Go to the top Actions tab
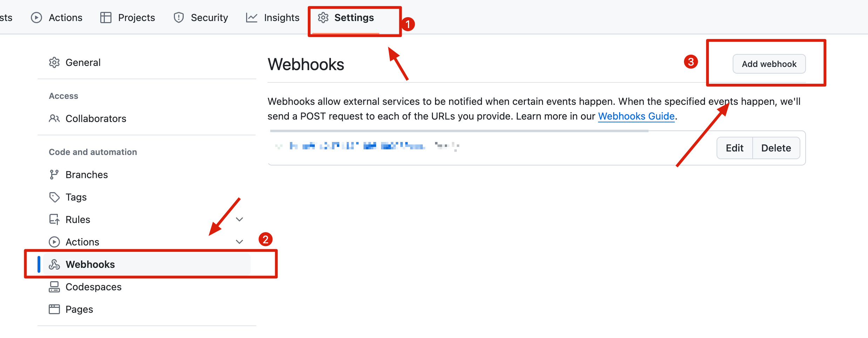 pos(57,18)
